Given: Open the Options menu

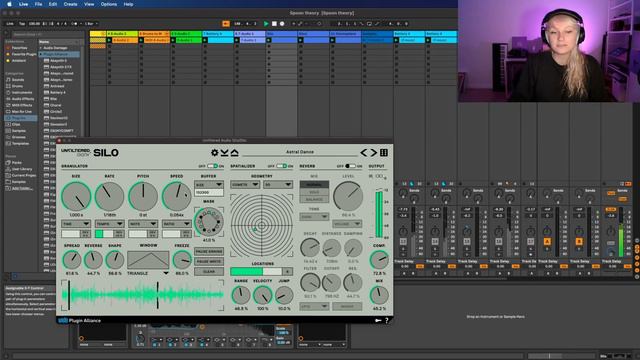Looking at the screenshot, I should coord(109,4).
